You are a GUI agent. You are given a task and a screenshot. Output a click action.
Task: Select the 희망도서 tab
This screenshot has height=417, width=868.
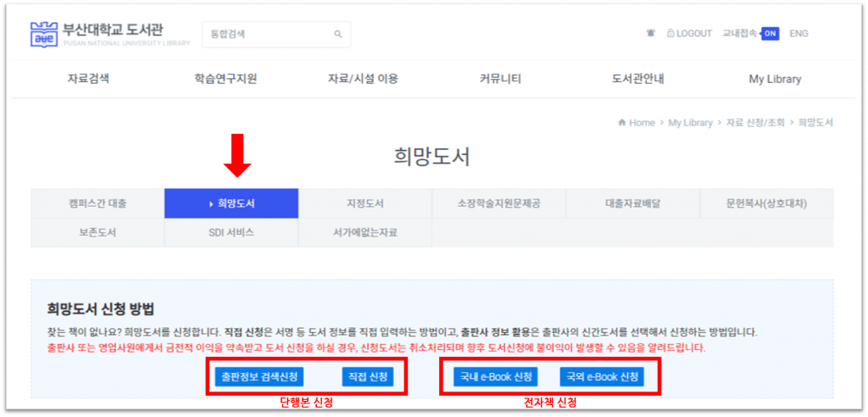coord(231,203)
